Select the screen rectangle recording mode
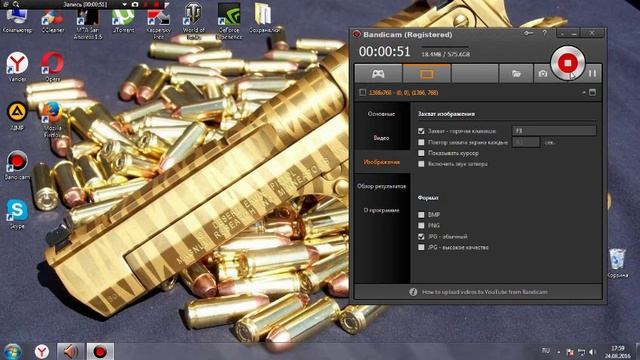 point(427,74)
